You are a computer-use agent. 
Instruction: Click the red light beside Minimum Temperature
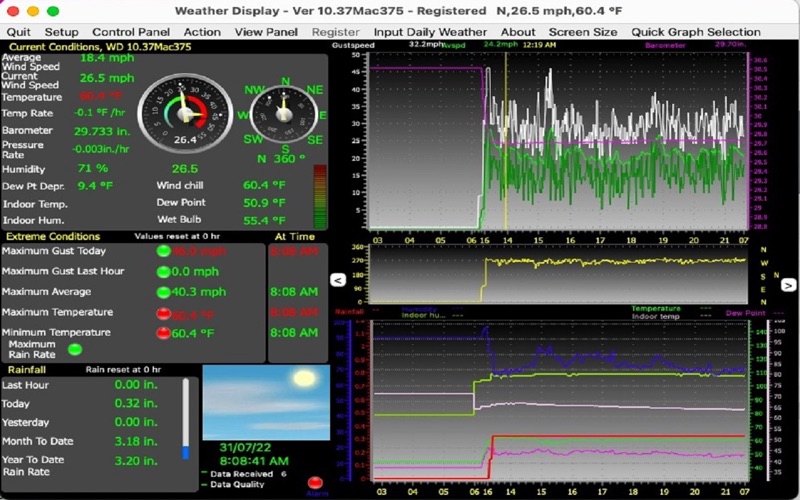click(x=163, y=333)
